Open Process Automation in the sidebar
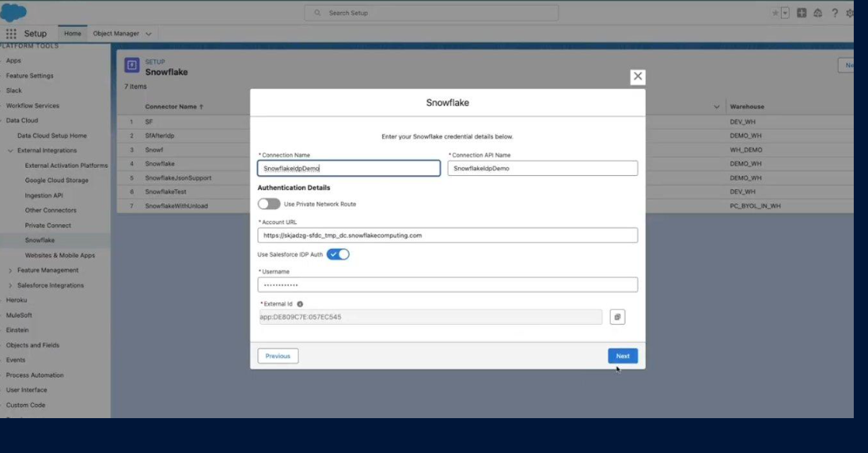 tap(35, 375)
